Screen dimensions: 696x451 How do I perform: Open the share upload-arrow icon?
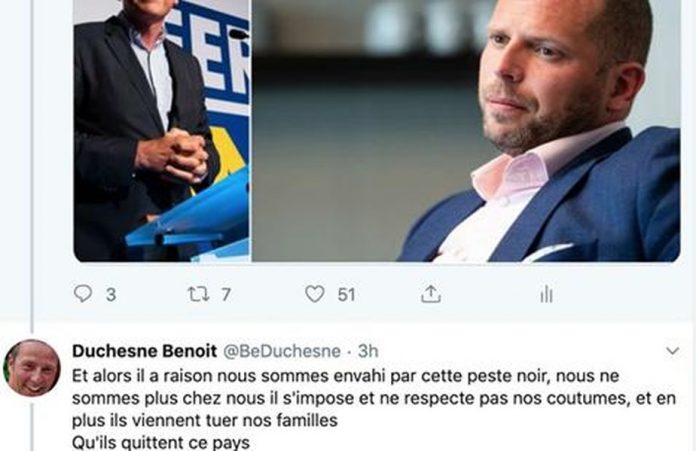point(431,294)
